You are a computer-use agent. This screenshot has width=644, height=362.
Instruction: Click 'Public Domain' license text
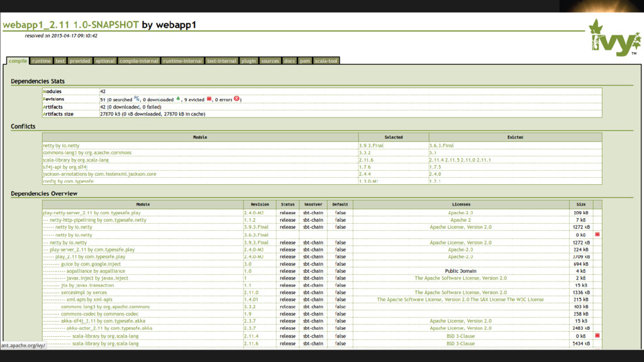460,271
